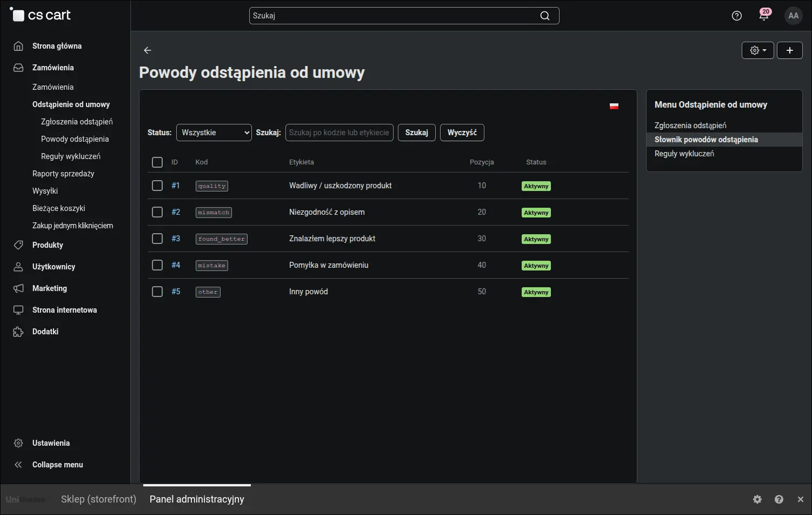
Task: Open the help question mark icon in top bar
Action: pos(736,16)
